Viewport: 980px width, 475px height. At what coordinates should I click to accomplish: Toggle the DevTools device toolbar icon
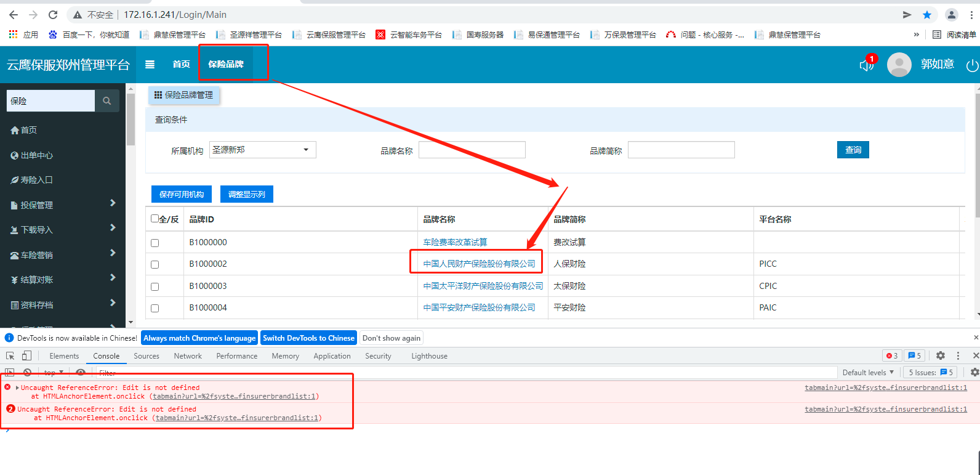tap(26, 356)
